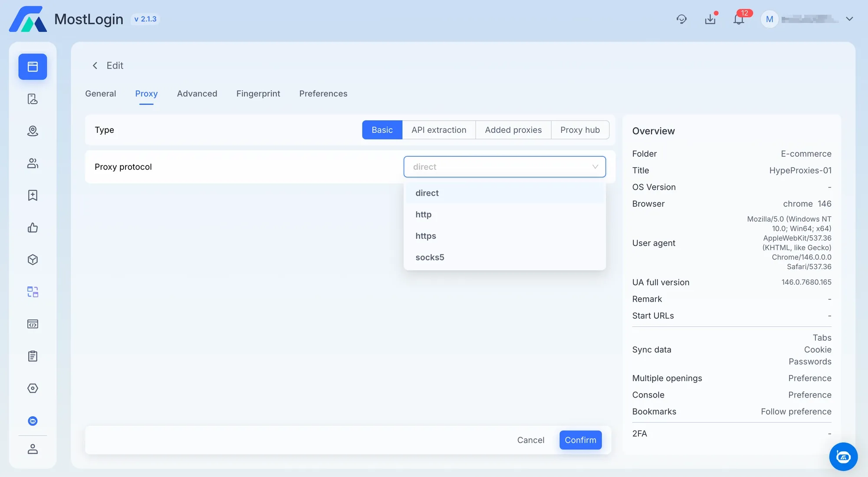868x477 pixels.
Task: Open the team members section
Action: (33, 163)
